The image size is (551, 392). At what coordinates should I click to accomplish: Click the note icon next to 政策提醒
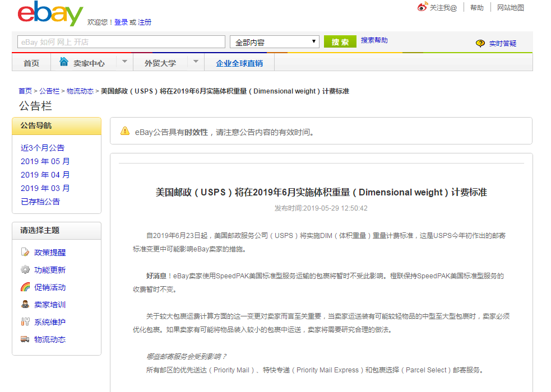click(x=25, y=252)
